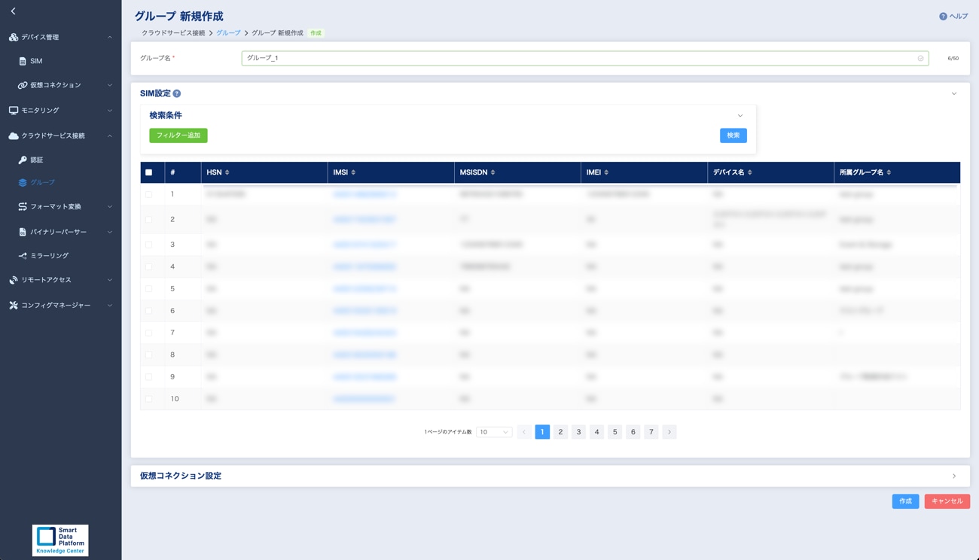Check the checkbox for row 6
The image size is (979, 560).
tap(149, 311)
